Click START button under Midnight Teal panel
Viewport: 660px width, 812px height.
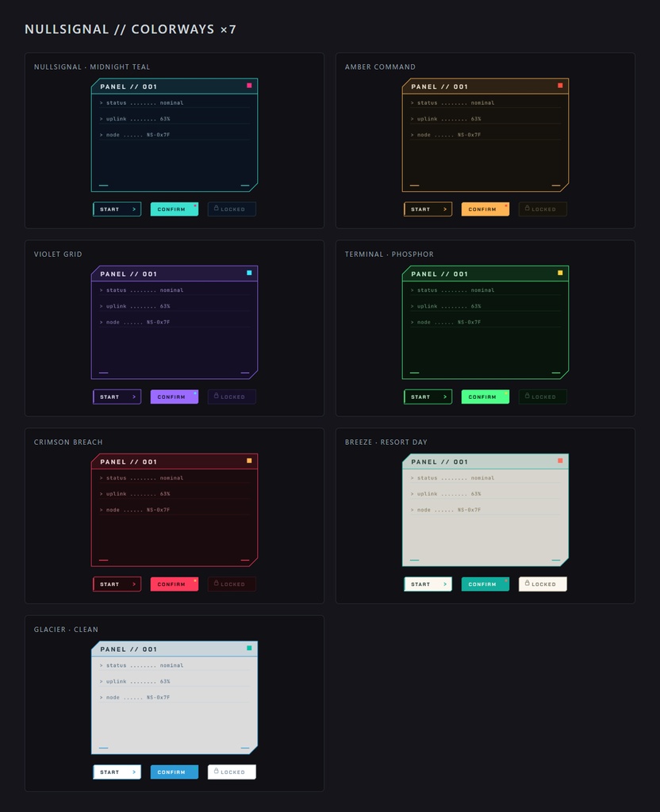117,209
